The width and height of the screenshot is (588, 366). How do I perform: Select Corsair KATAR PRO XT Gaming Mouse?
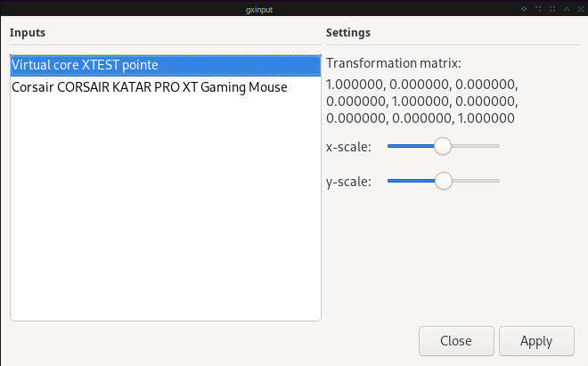[166, 87]
